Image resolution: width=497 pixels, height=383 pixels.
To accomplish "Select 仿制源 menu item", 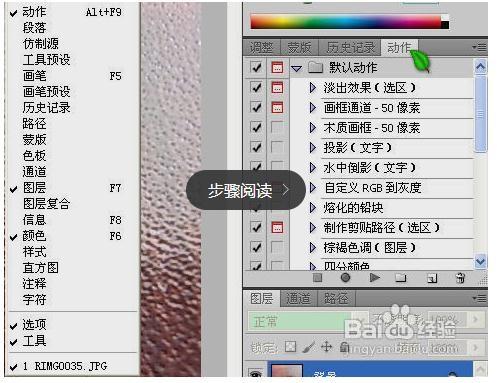I will coord(72,44).
